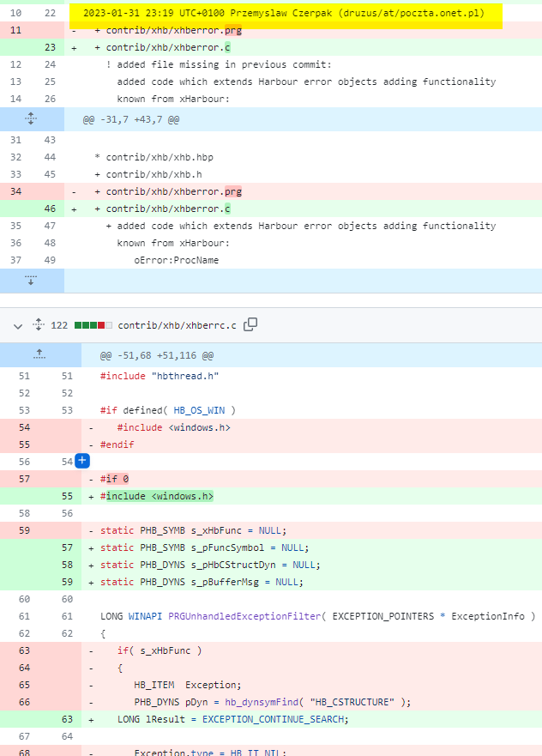Click added line LONG lResult declaration

232,719
